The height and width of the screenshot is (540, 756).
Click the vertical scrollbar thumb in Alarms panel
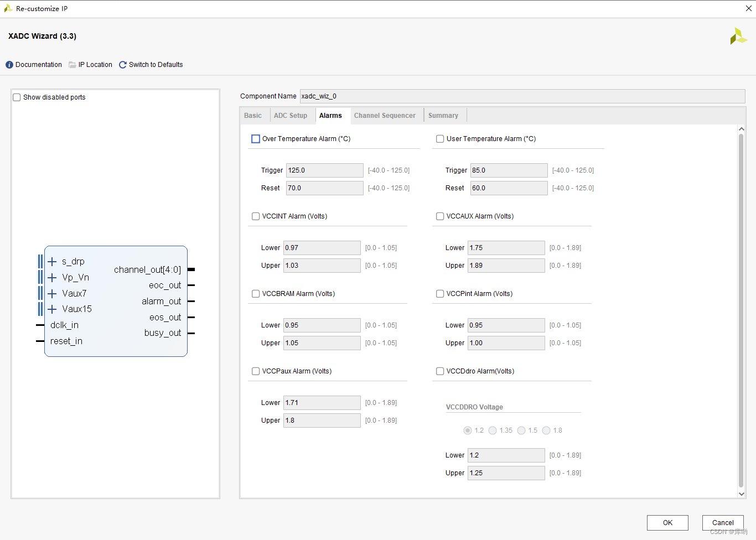(742, 311)
